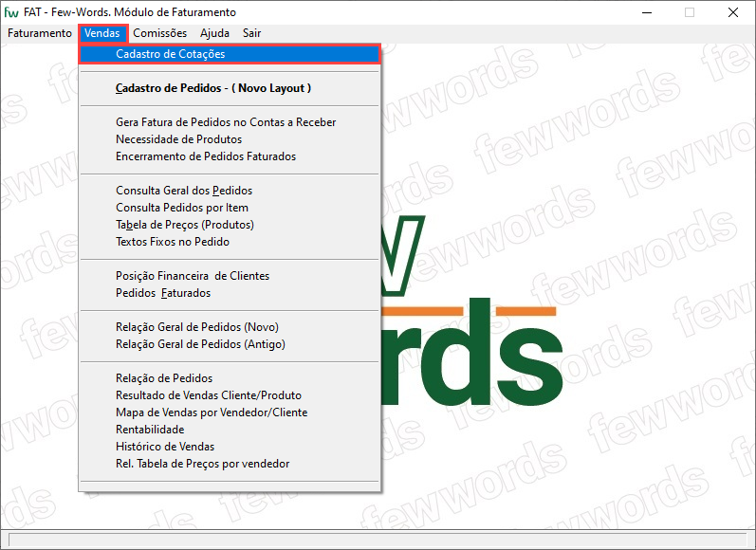Select Rentabilidade report
Viewport: 756px width, 550px height.
(x=230, y=430)
